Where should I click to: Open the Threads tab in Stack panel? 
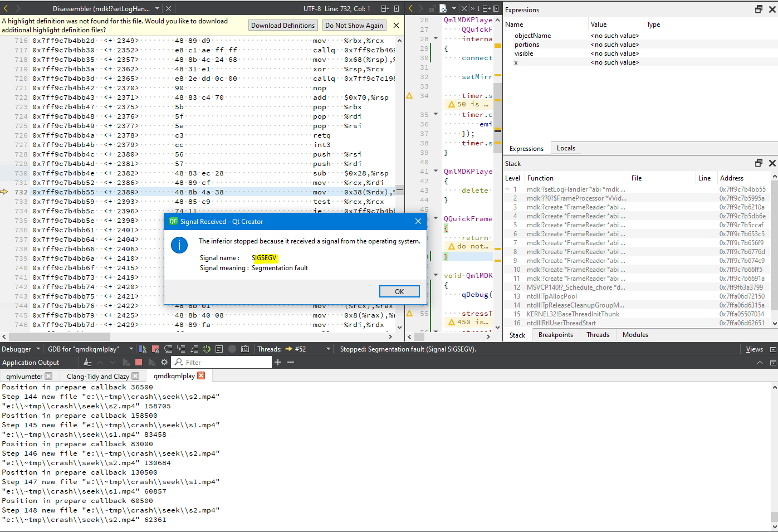pos(598,335)
